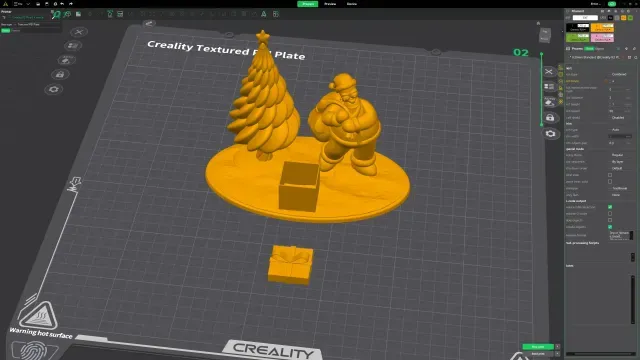640x360 pixels.
Task: Click the X remove icon on left plate controls
Action: click(x=79, y=32)
